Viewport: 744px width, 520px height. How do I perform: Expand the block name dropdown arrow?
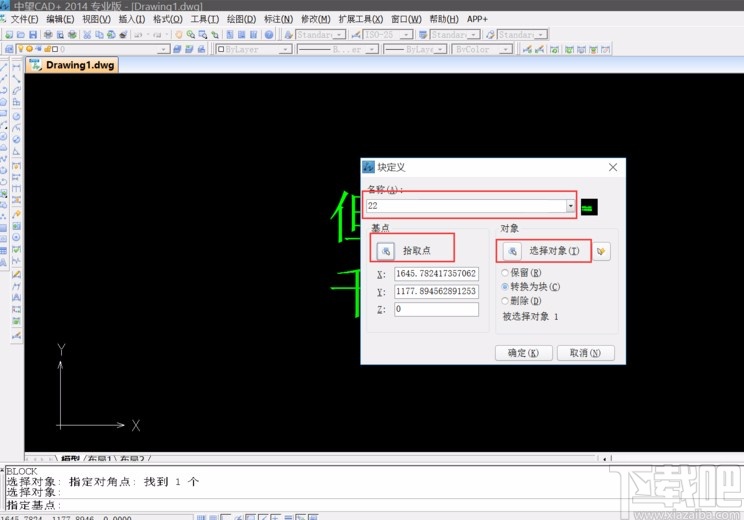tap(570, 206)
